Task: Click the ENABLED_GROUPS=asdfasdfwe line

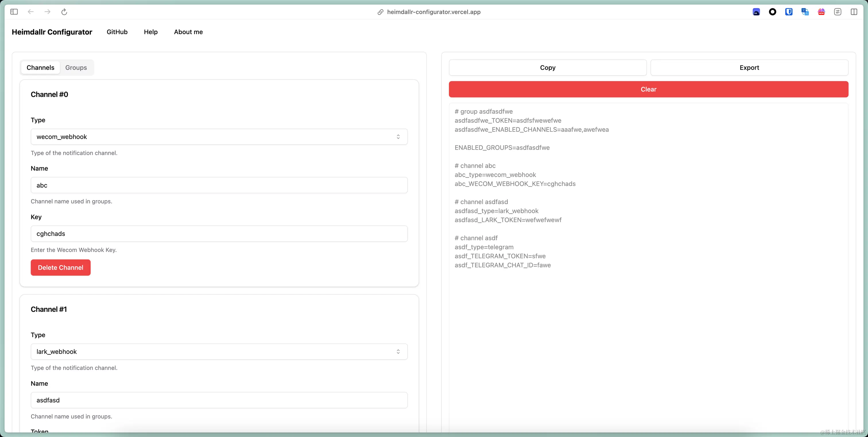Action: [502, 148]
